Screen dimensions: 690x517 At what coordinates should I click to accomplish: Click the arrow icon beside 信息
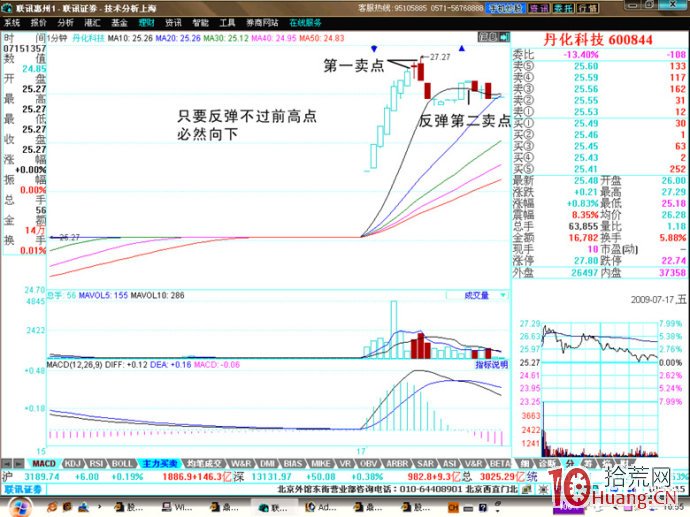[504, 37]
